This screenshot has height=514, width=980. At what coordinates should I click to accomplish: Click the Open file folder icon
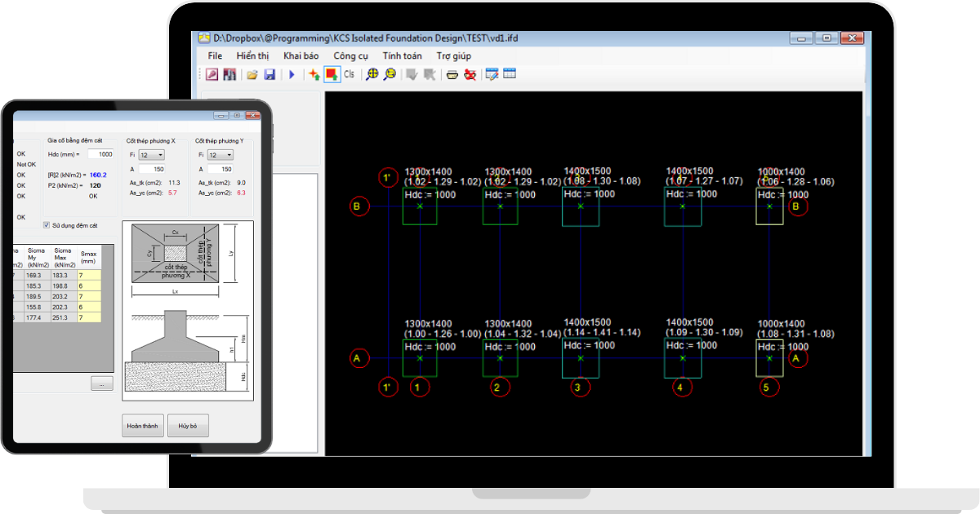[x=252, y=74]
